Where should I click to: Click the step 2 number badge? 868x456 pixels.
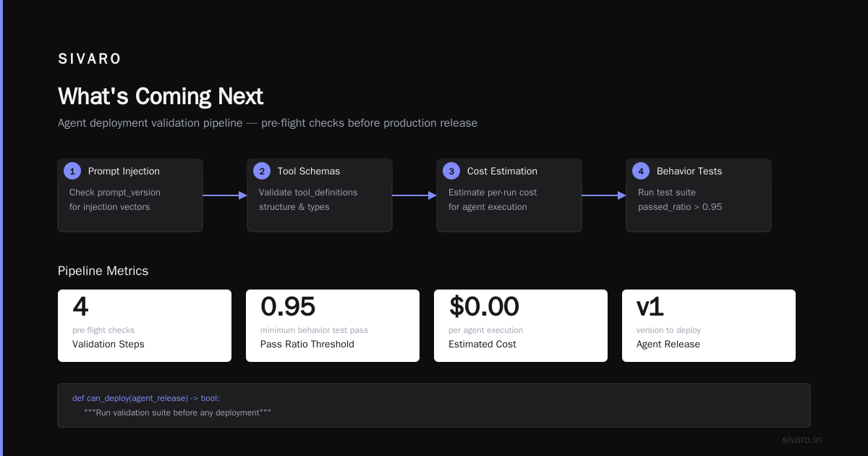pyautogui.click(x=262, y=171)
